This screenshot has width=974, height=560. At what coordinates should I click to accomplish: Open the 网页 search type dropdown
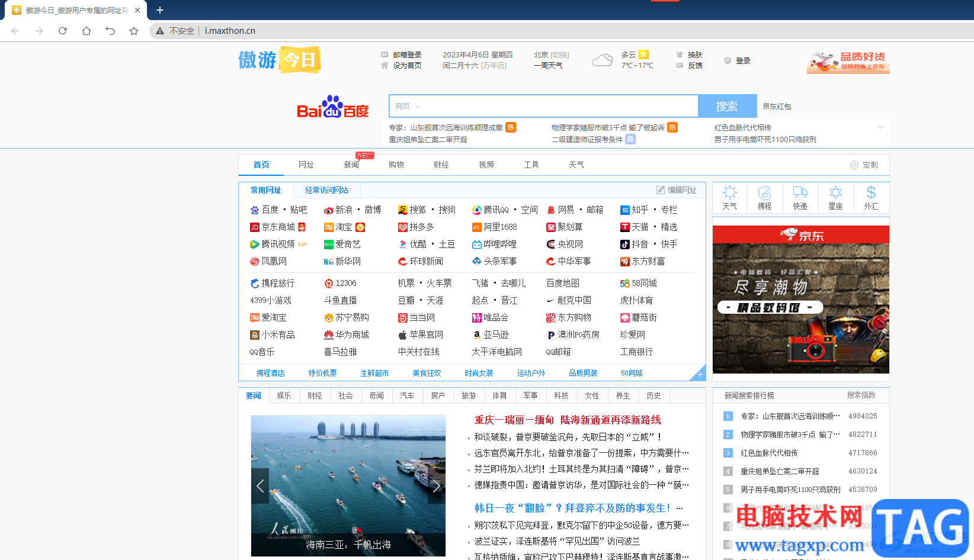pyautogui.click(x=408, y=107)
